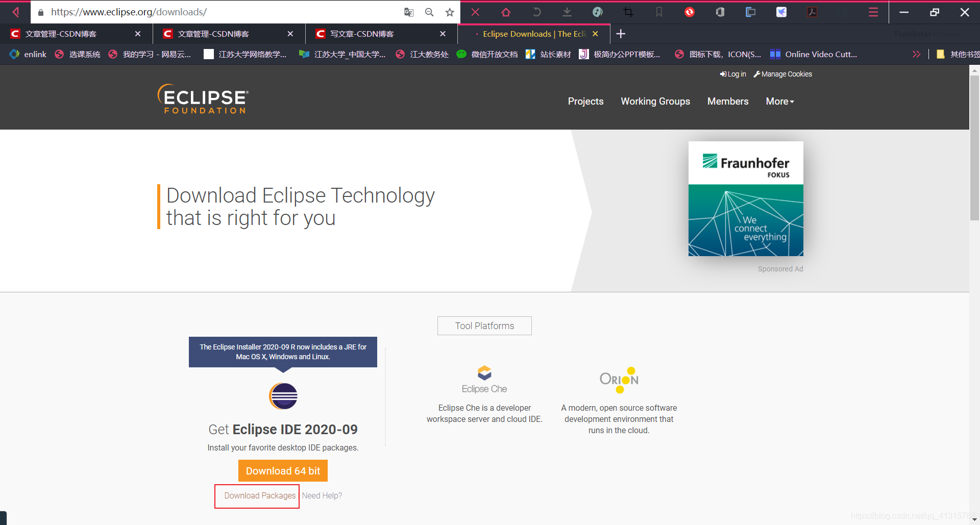
Task: Open the 微信开放文档 bookmark
Action: 487,54
